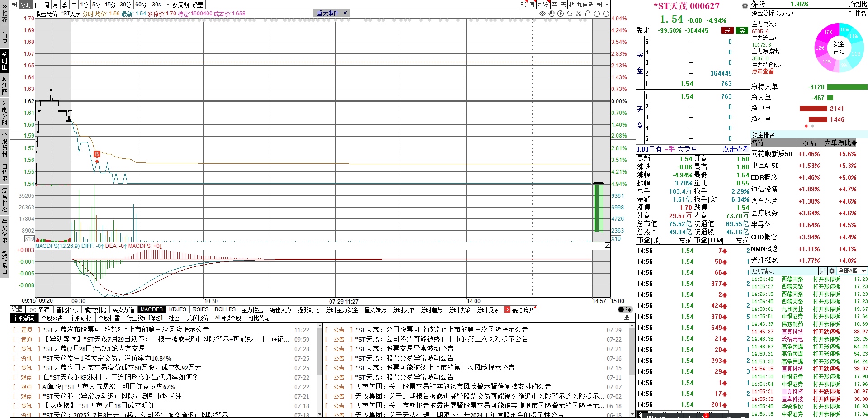This screenshot has height=418, width=868.
Task: Open the 关联报价 tab
Action: click(197, 318)
